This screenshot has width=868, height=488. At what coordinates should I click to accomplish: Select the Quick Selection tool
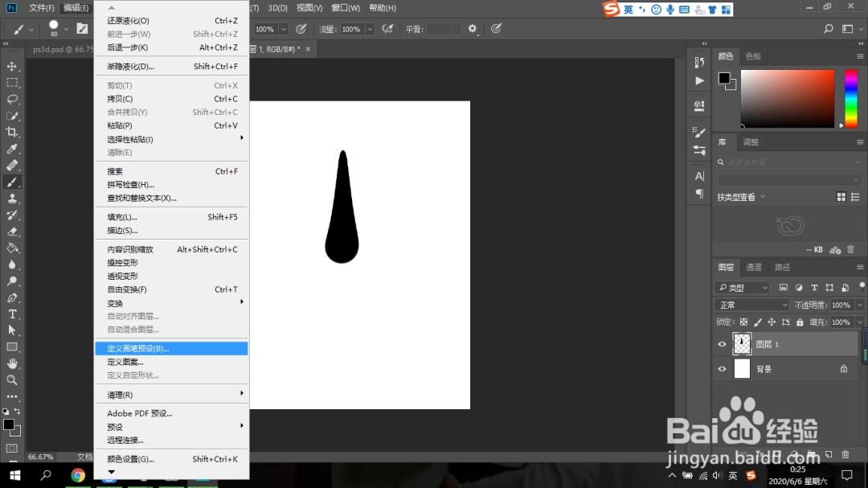(x=11, y=116)
